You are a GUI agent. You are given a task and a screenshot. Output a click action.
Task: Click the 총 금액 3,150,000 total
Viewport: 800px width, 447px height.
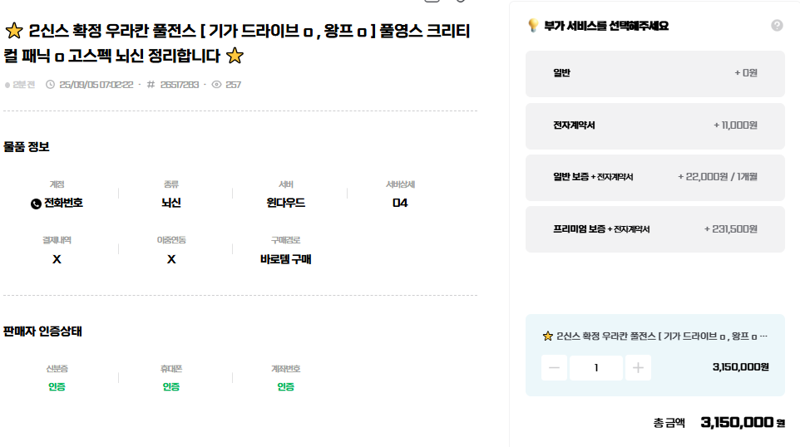[x=719, y=423]
